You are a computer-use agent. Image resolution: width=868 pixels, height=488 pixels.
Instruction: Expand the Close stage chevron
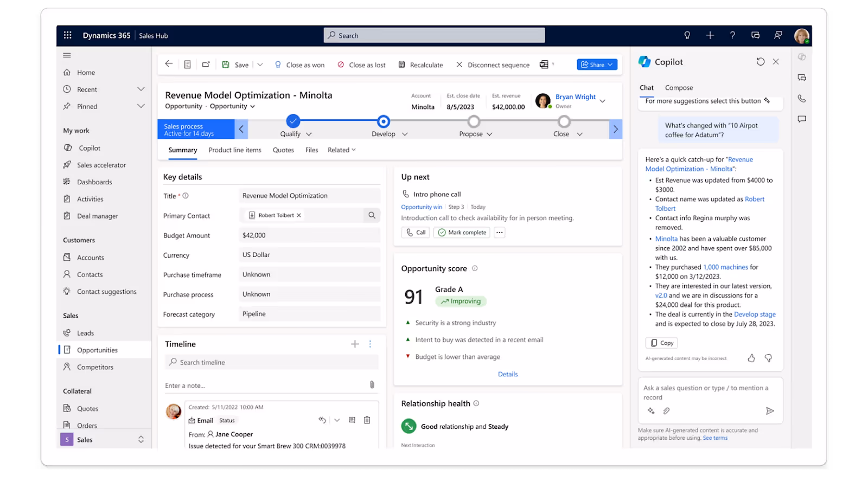click(x=579, y=134)
